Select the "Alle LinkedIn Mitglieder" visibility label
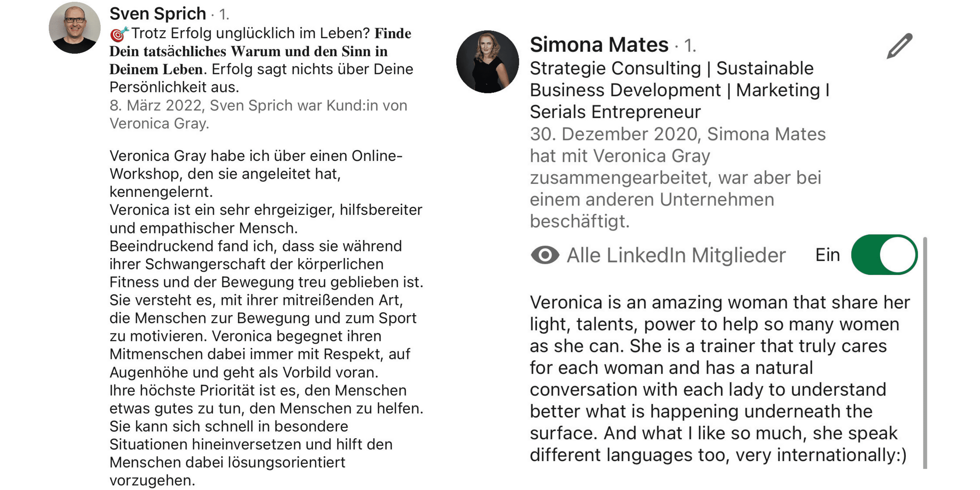The width and height of the screenshot is (980, 490). [676, 255]
